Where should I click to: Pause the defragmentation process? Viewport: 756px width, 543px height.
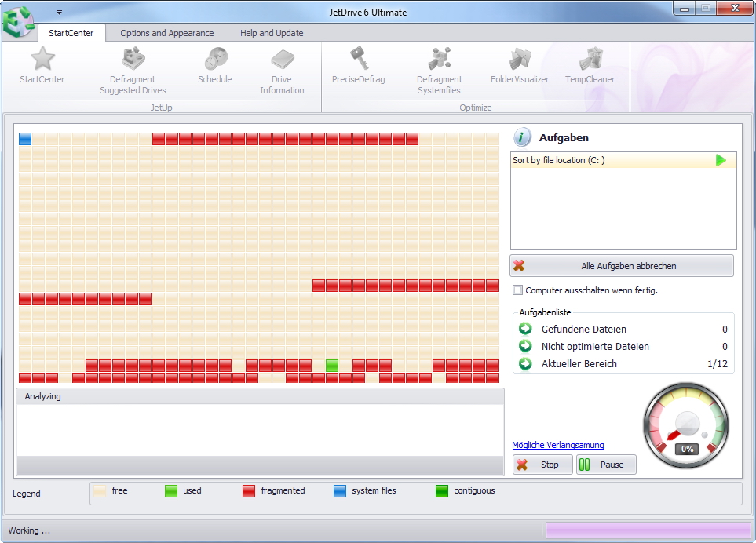606,465
